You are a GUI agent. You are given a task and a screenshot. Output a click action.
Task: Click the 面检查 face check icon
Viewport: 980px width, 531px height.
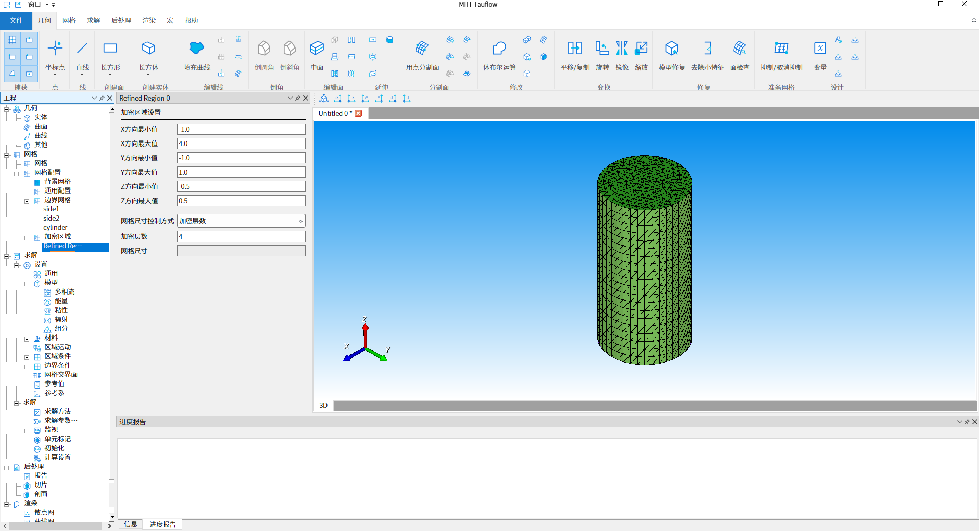pyautogui.click(x=739, y=49)
